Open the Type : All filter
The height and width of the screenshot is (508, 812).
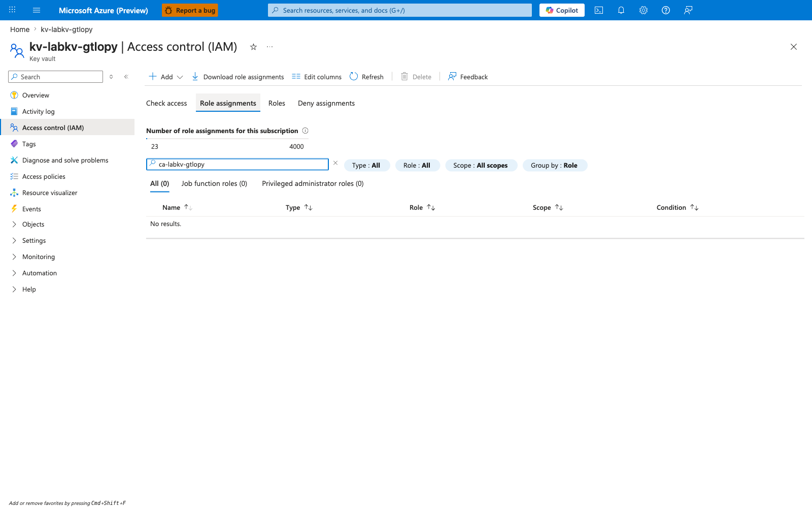pyautogui.click(x=367, y=165)
